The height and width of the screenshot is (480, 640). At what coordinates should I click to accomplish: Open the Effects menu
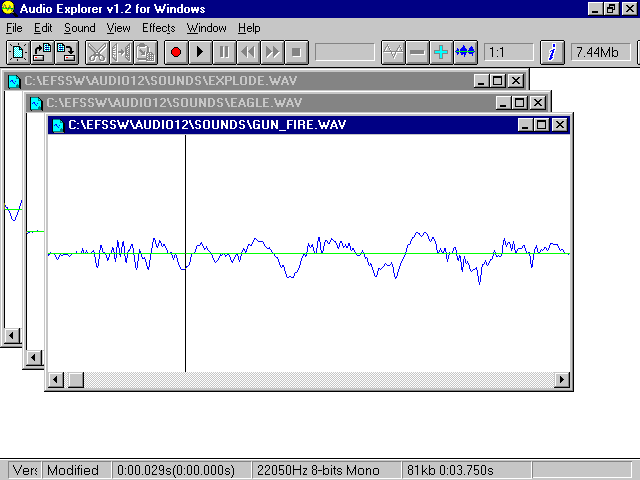[158, 28]
